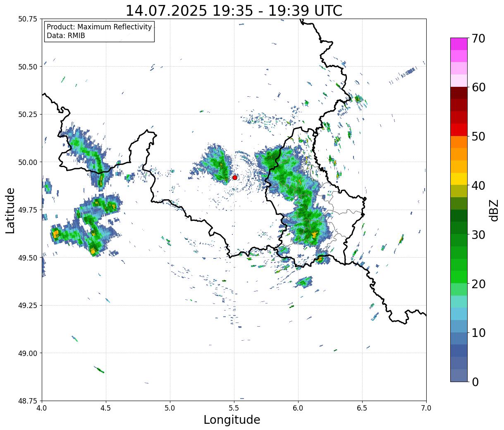Click the longitude tick label 7.0
This screenshot has height=430, width=504.
426,408
